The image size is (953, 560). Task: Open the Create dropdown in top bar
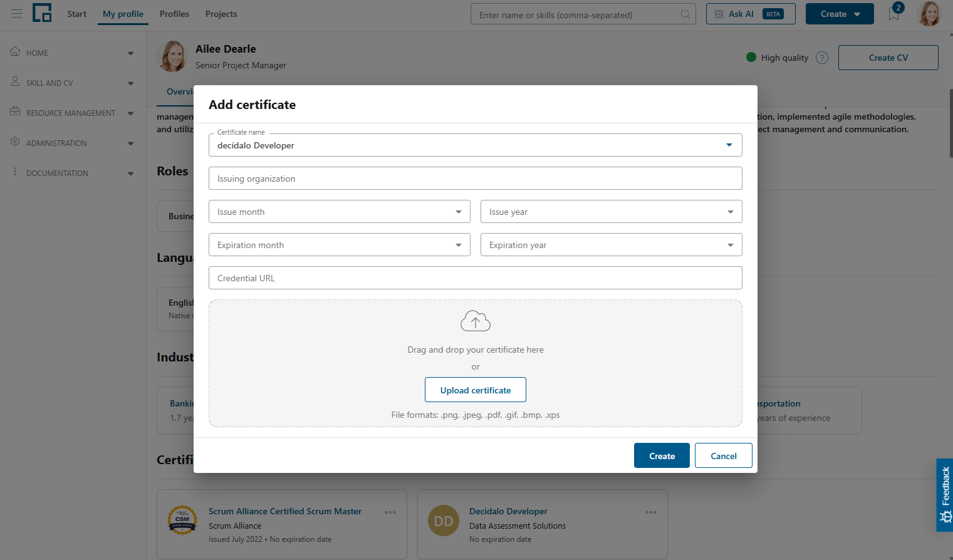pos(840,14)
